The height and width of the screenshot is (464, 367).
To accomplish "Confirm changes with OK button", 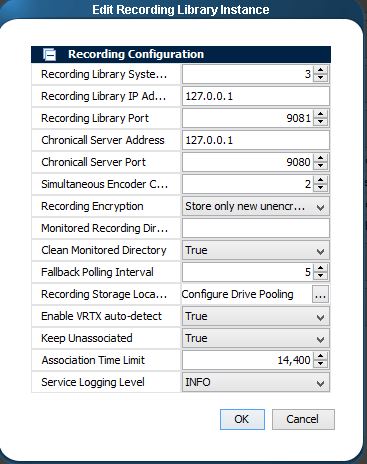I will pyautogui.click(x=242, y=419).
